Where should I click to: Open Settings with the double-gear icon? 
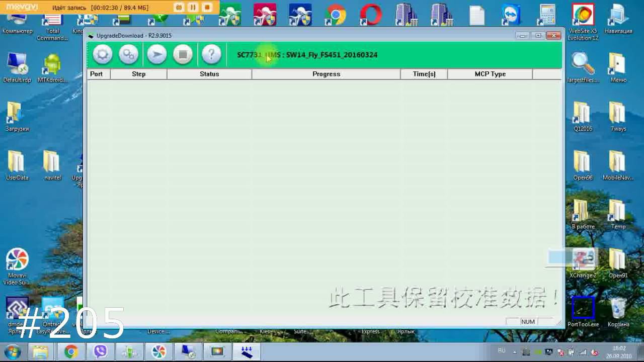[x=129, y=54]
